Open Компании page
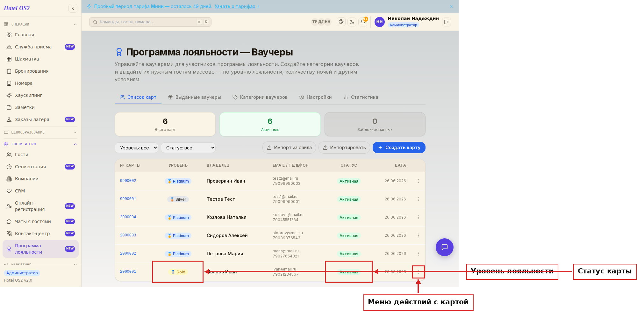 click(40, 179)
